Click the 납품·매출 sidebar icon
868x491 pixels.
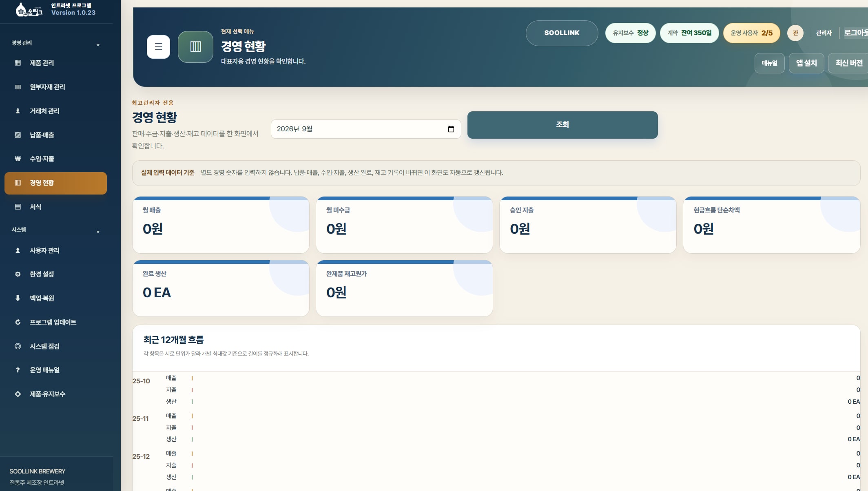[18, 135]
